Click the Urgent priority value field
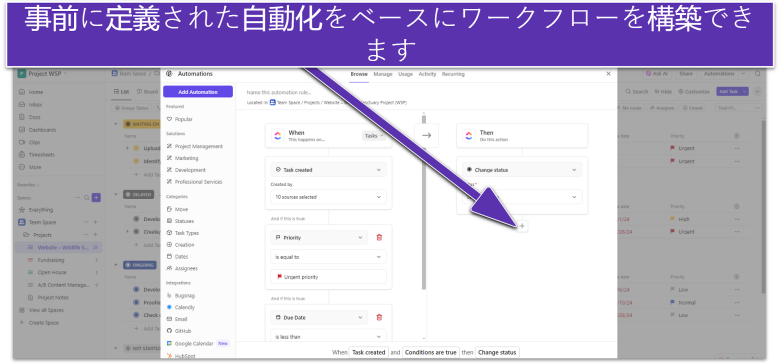The height and width of the screenshot is (363, 780). (x=328, y=276)
